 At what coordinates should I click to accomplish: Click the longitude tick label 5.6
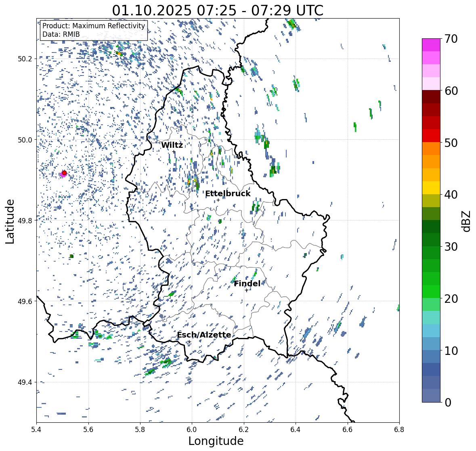click(x=88, y=430)
